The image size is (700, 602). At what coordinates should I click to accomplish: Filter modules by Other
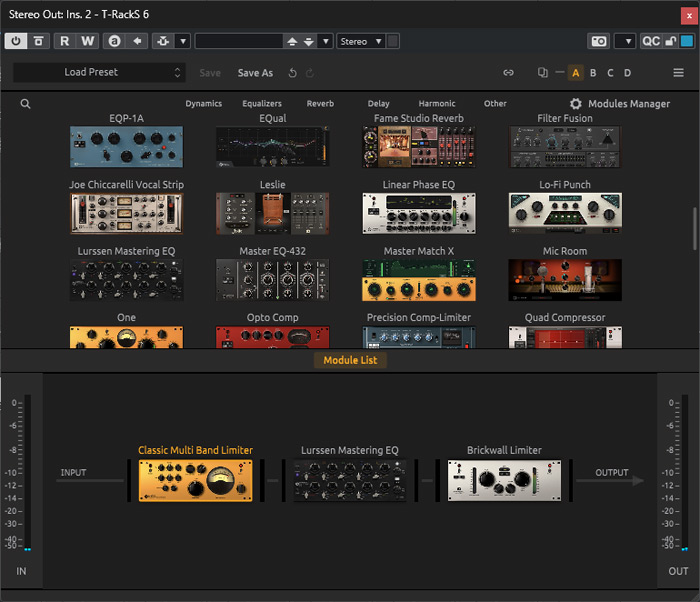tap(495, 104)
